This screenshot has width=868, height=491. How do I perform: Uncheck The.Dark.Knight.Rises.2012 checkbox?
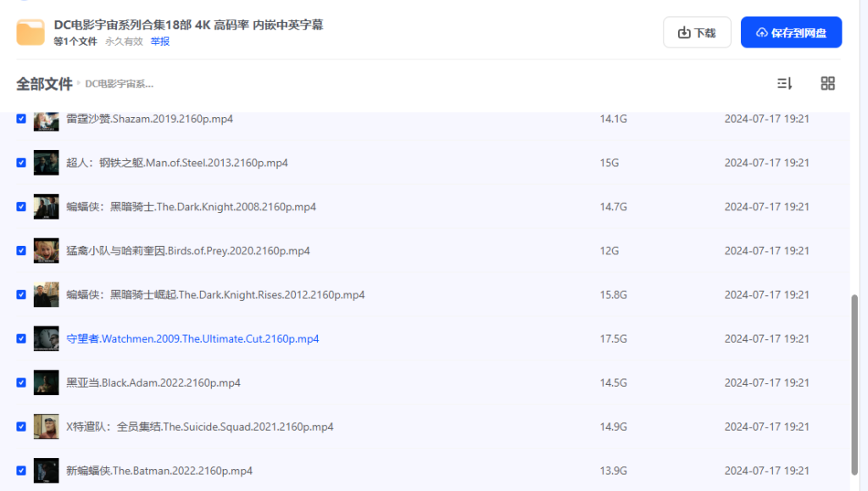pyautogui.click(x=21, y=294)
